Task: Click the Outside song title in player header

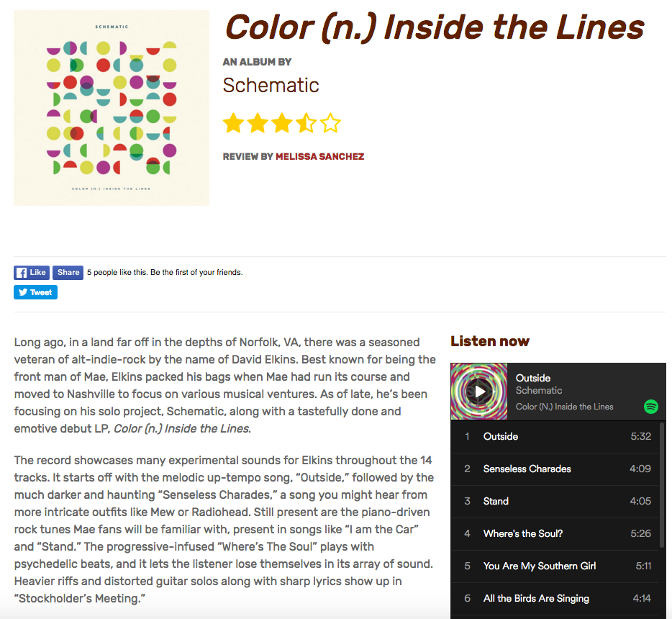Action: pyautogui.click(x=532, y=378)
